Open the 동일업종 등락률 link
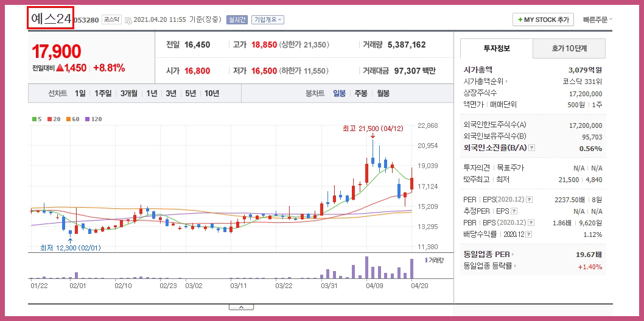This screenshot has height=321, width=644. click(x=489, y=266)
